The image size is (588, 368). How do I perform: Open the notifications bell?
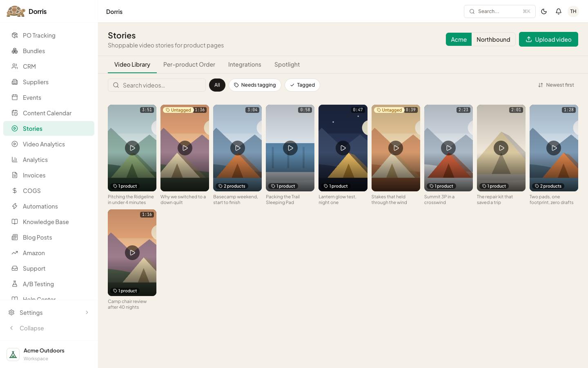(x=559, y=11)
